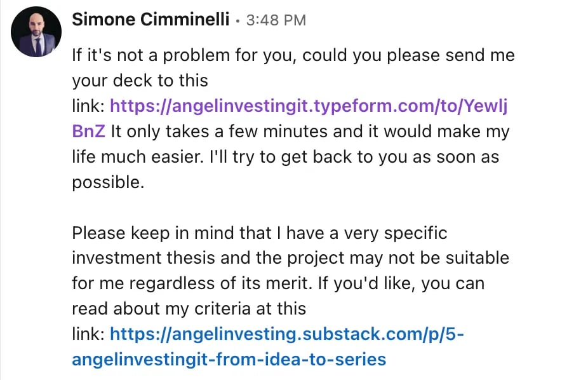Open the Simone Cimminelli sender name
The image size is (588, 380).
[150, 20]
